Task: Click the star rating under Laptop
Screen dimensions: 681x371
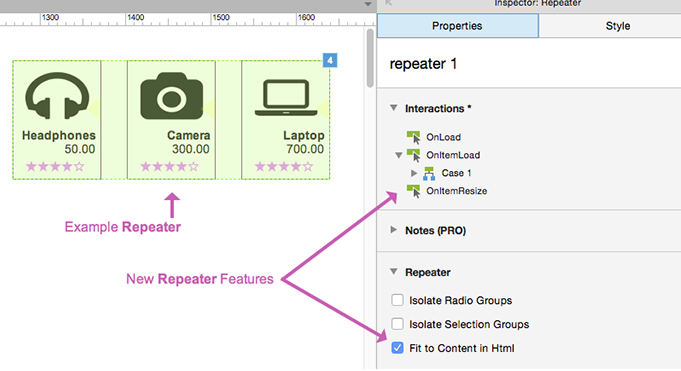Action: point(284,167)
